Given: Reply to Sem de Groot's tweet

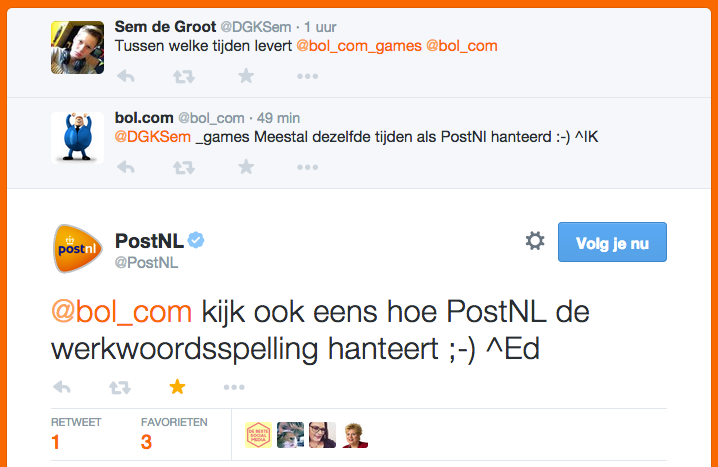Looking at the screenshot, I should point(126,76).
